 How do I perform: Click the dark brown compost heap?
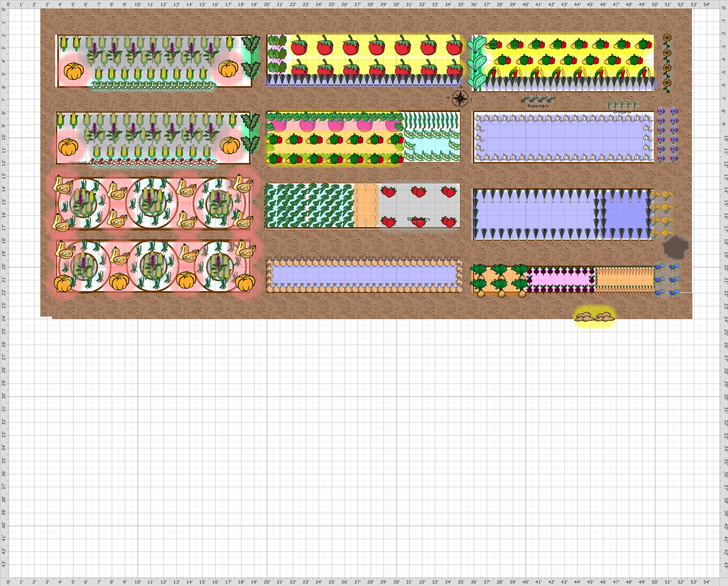point(676,247)
